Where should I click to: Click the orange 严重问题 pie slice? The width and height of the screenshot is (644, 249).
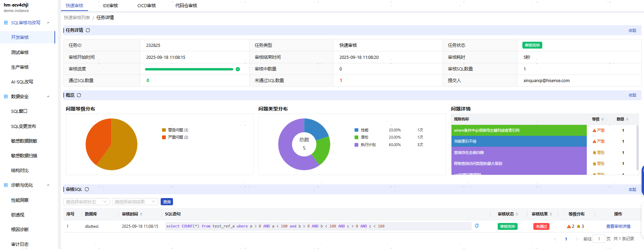point(98,140)
